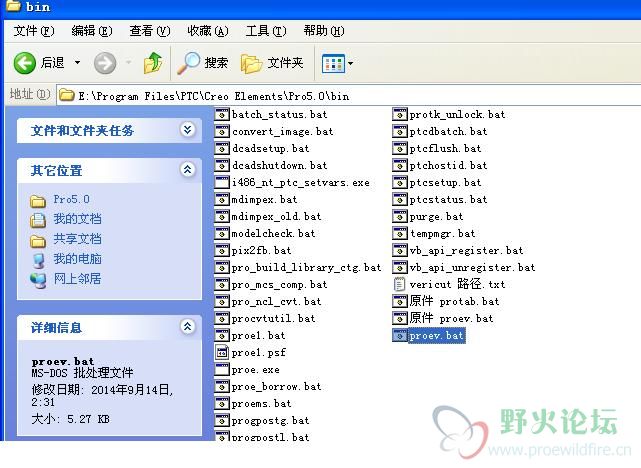Open the 后退 history dropdown arrow
Screen dimensions: 641x468
77,63
